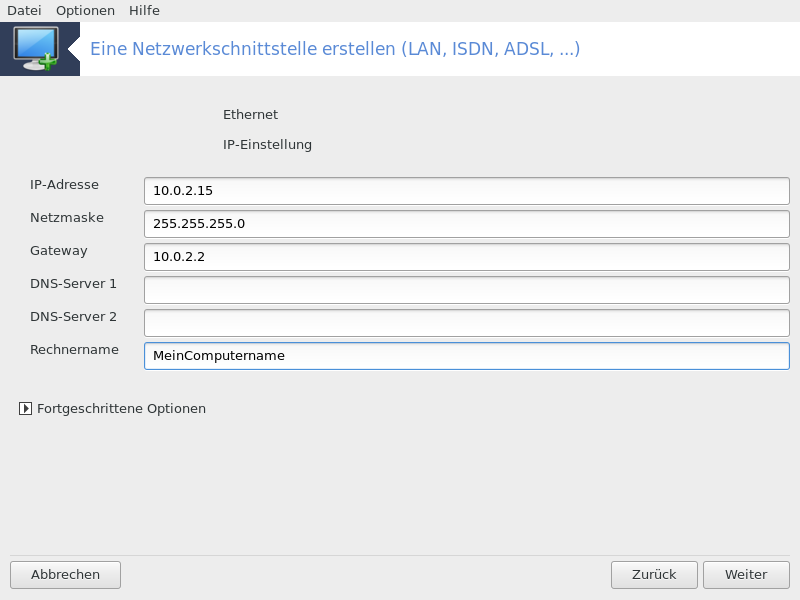Select the Netzmaske text field
The width and height of the screenshot is (800, 600).
pos(467,224)
